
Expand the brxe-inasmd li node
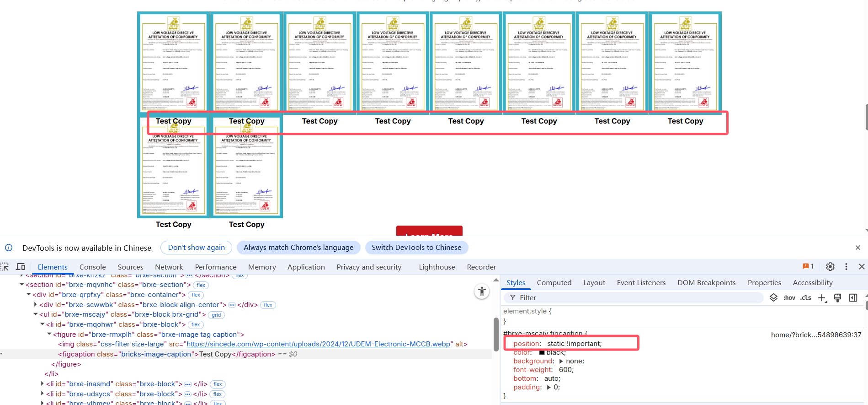[x=43, y=384]
